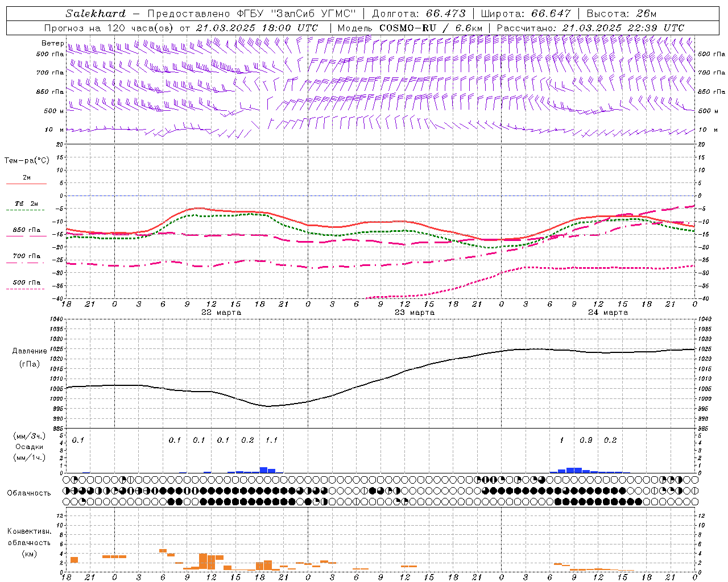Click the station name Salekhard
This screenshot has width=728, height=582.
(x=96, y=14)
